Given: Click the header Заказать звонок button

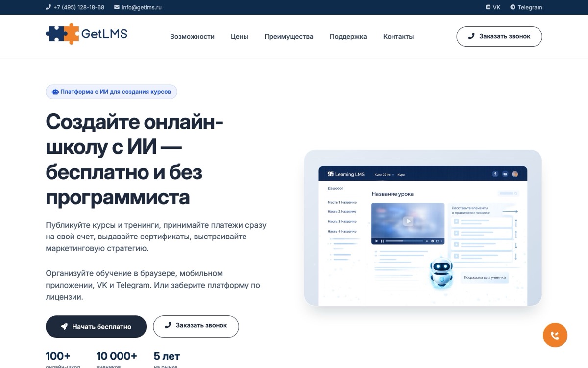Looking at the screenshot, I should pyautogui.click(x=499, y=36).
